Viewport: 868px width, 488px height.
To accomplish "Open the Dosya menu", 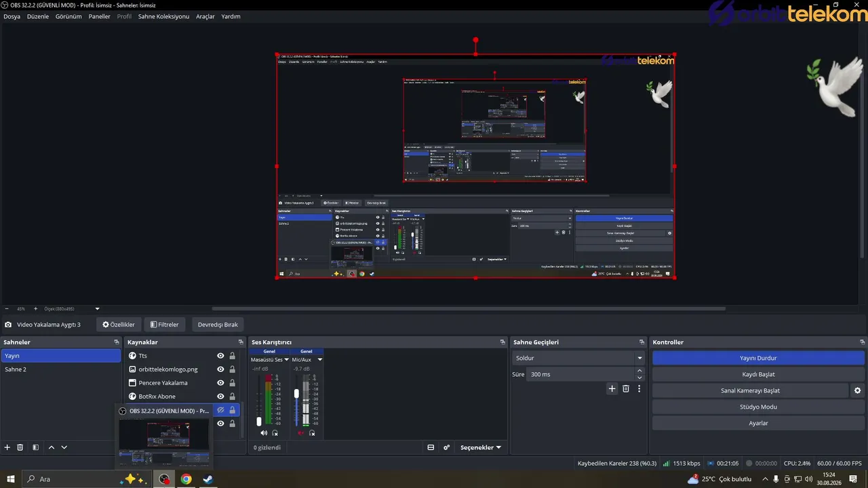I will coord(12,16).
